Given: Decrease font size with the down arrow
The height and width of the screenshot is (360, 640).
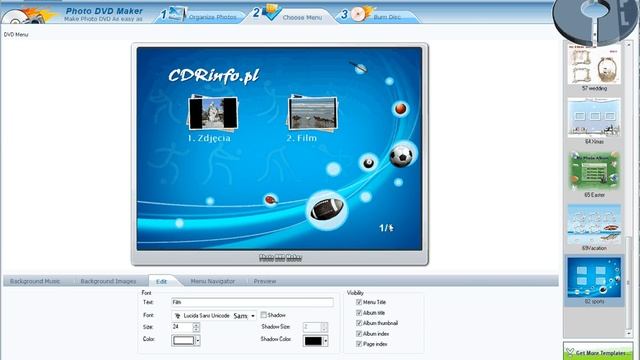Looking at the screenshot, I should (x=196, y=329).
